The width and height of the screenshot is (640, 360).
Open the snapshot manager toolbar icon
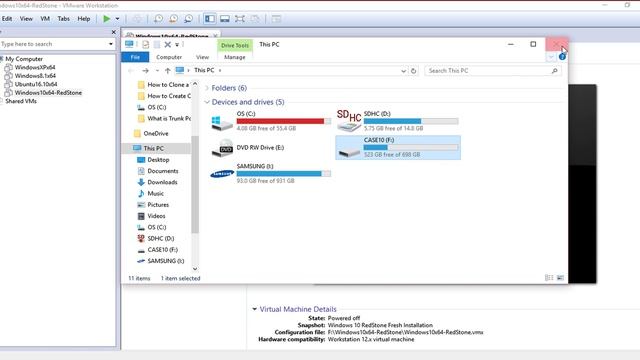pos(189,19)
